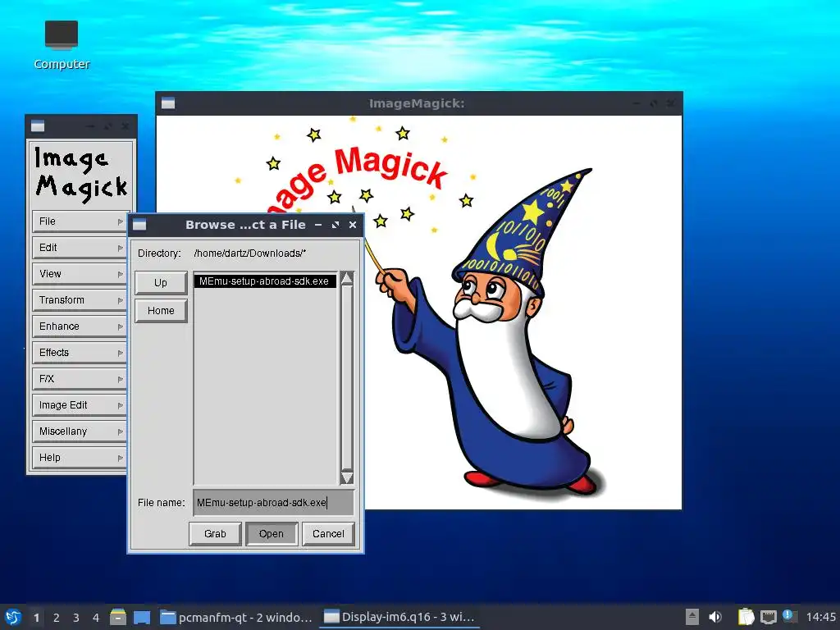
Task: Switch to pcmanfm-qt taskbar entry
Action: pyautogui.click(x=236, y=617)
